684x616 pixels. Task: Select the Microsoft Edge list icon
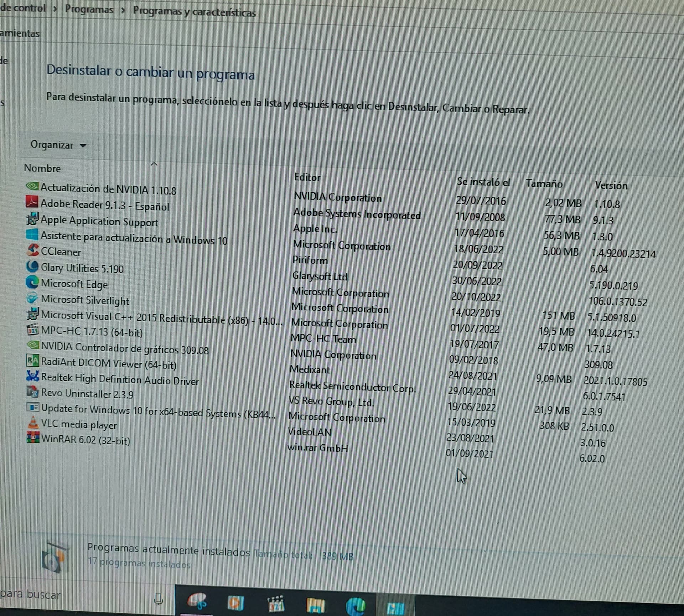pyautogui.click(x=32, y=282)
